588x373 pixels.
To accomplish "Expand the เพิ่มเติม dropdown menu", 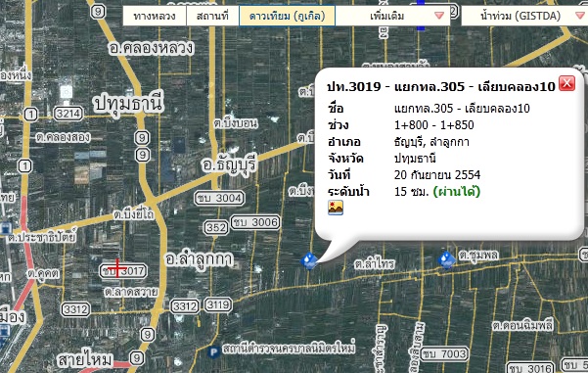I will pyautogui.click(x=392, y=16).
